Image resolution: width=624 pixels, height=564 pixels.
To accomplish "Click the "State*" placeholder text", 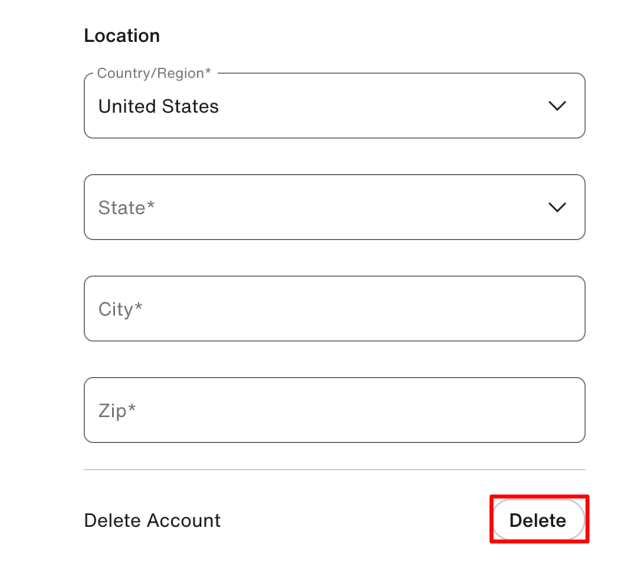I will pos(126,208).
